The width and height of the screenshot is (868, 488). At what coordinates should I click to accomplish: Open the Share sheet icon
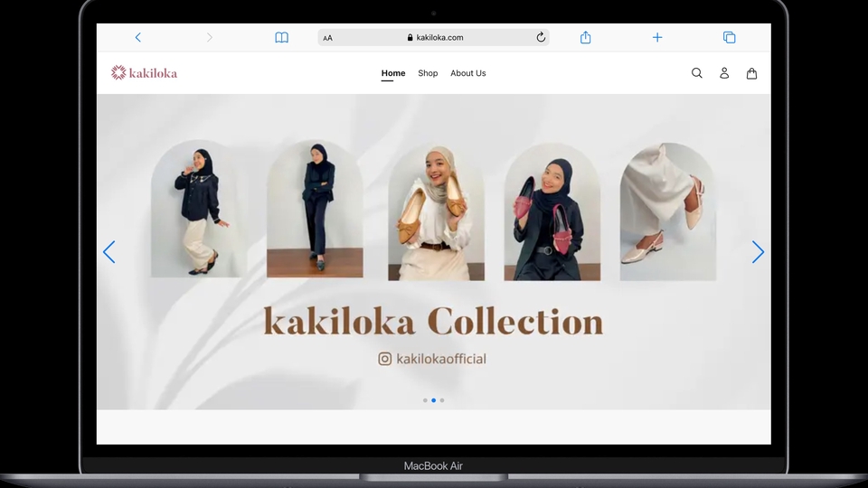(585, 37)
